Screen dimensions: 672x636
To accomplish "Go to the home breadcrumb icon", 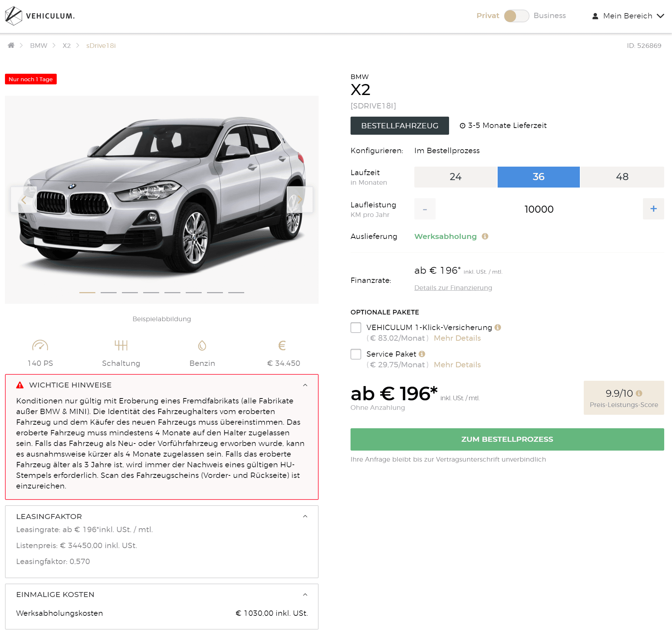I will (x=11, y=45).
